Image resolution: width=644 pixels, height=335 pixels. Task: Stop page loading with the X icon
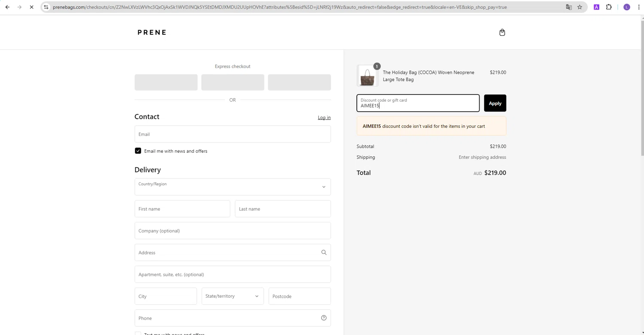click(31, 7)
